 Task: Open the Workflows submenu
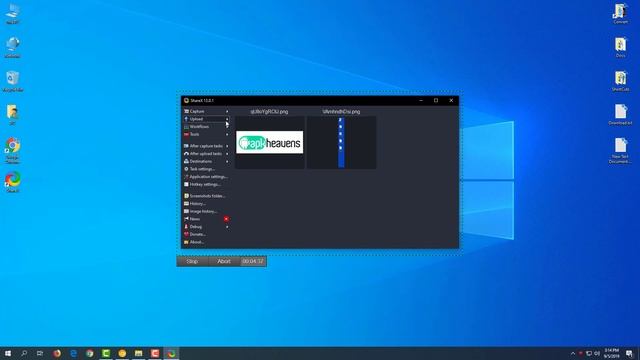pyautogui.click(x=206, y=127)
